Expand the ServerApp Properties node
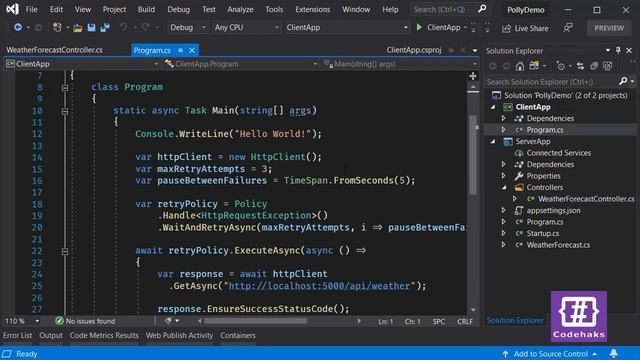640x360 pixels. point(504,176)
